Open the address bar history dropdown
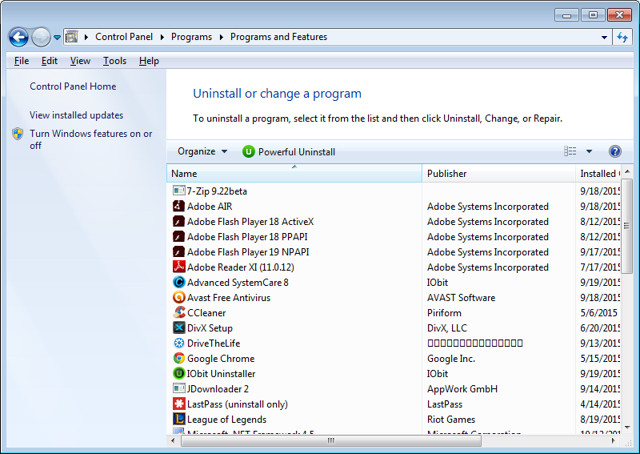This screenshot has height=454, width=640. (604, 38)
